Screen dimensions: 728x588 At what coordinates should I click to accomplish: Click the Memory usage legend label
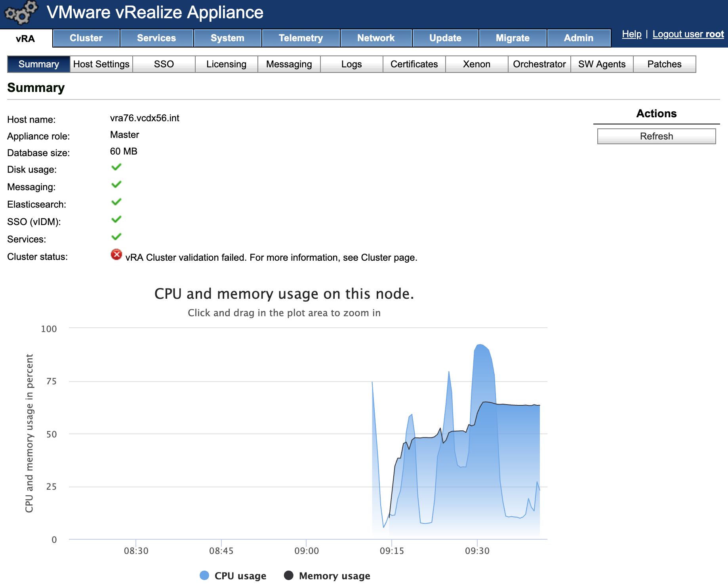(335, 576)
